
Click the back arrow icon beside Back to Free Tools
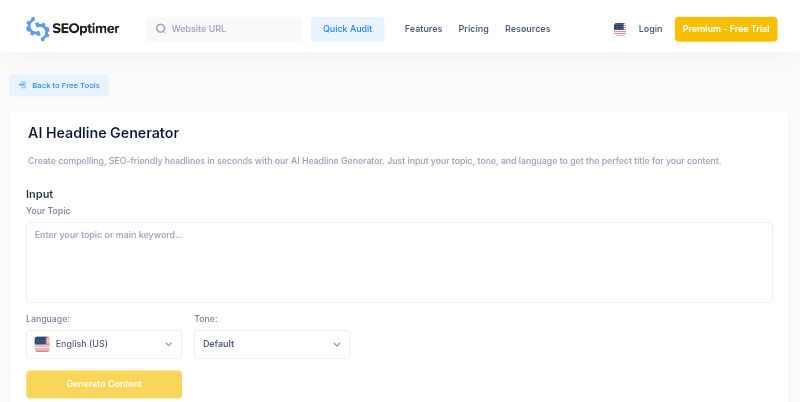(x=22, y=85)
